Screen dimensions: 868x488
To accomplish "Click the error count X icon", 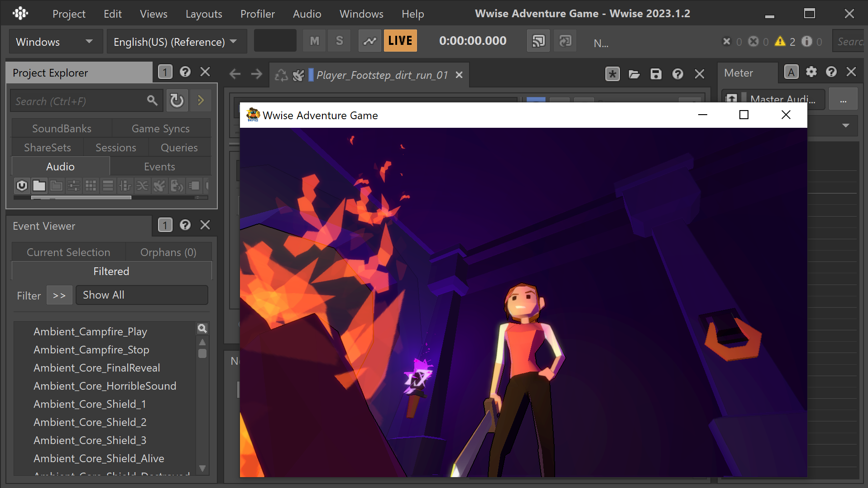I will [726, 42].
